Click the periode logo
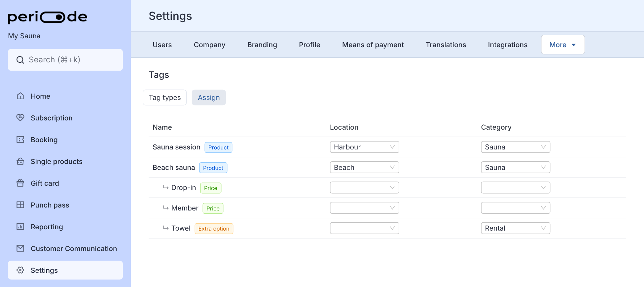 point(48,17)
